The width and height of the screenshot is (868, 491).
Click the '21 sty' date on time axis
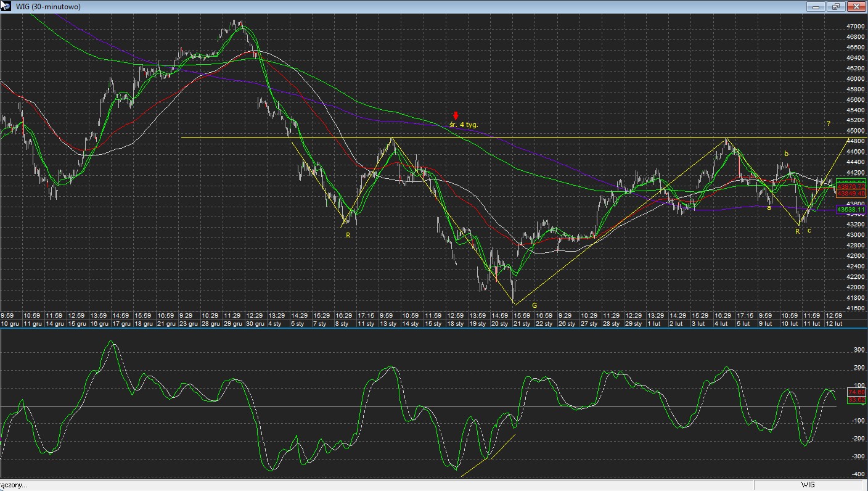(x=522, y=323)
